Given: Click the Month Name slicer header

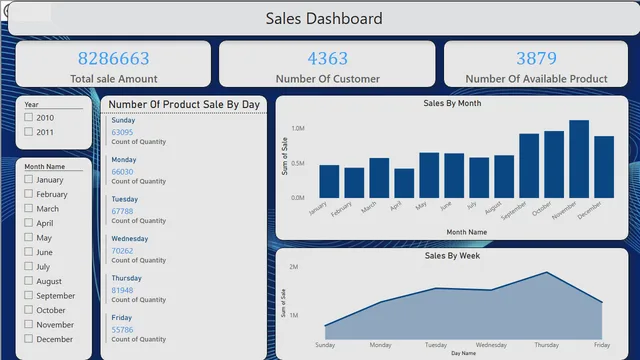Looking at the screenshot, I should (x=44, y=167).
